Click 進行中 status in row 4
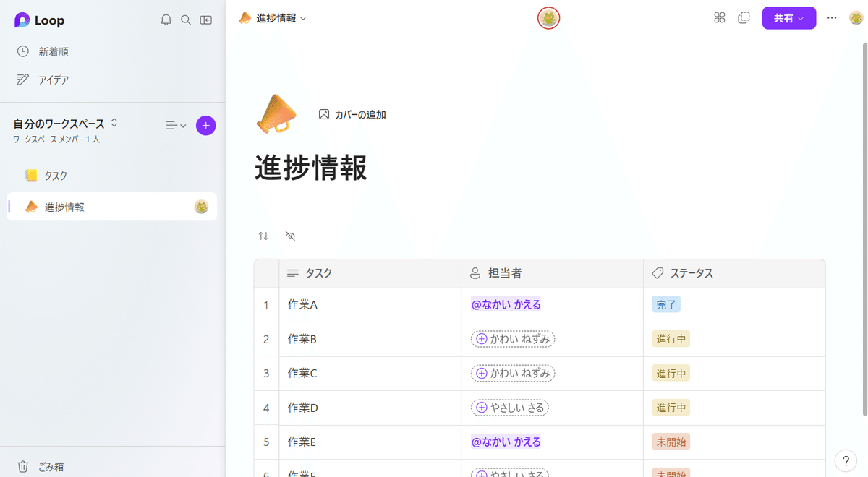 [x=671, y=408]
